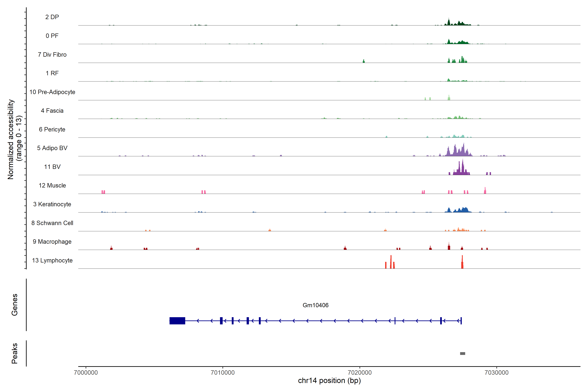Click the 7000000 axis tick label
The image size is (588, 392).
[86, 373]
